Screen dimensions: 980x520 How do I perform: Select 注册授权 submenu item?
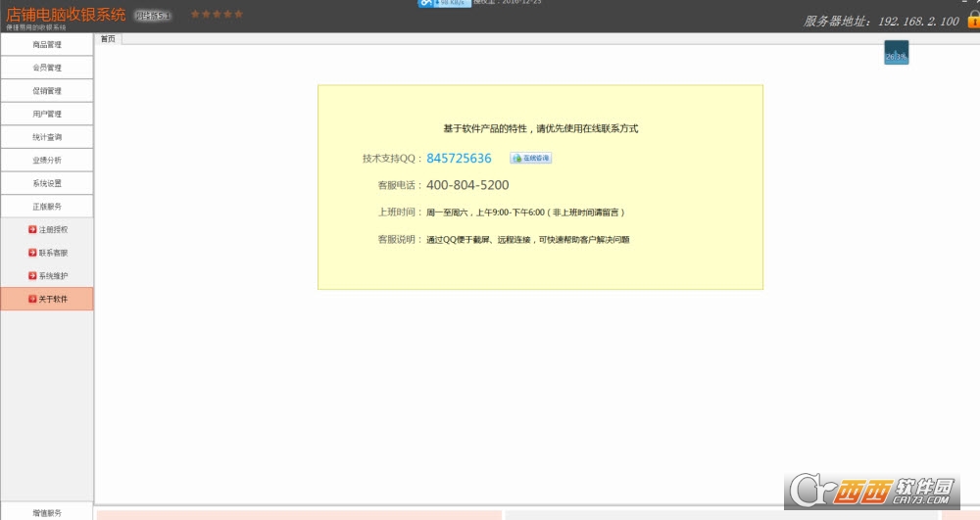pos(47,230)
